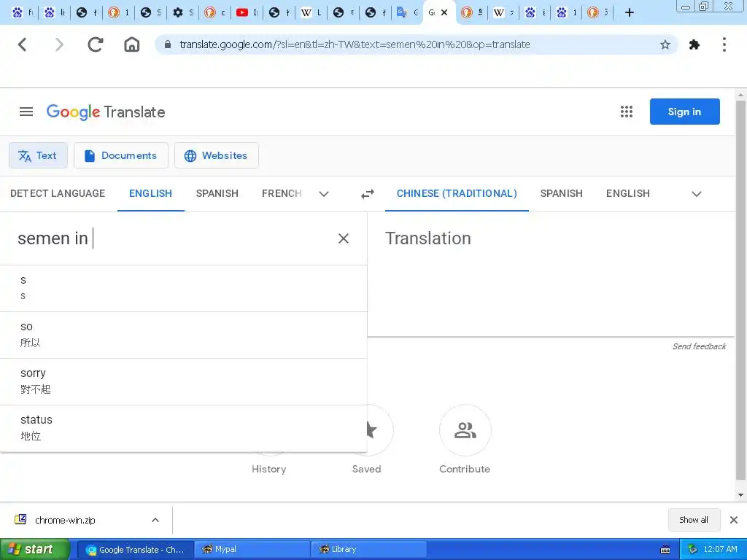Swap source and target languages
This screenshot has width=747, height=560.
point(368,194)
